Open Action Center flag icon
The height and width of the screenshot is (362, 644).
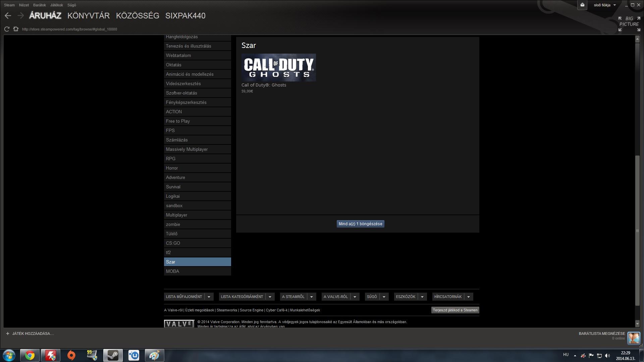[591, 356]
